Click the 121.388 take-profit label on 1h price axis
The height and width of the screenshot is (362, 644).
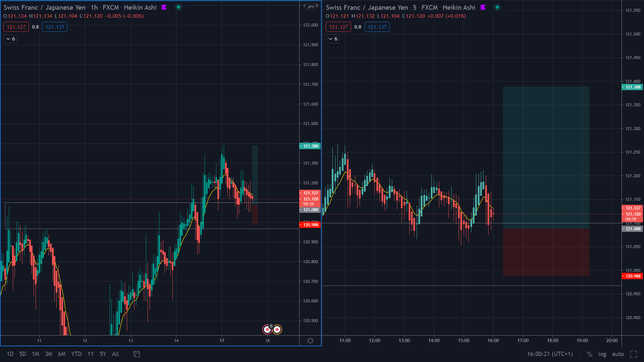point(310,146)
